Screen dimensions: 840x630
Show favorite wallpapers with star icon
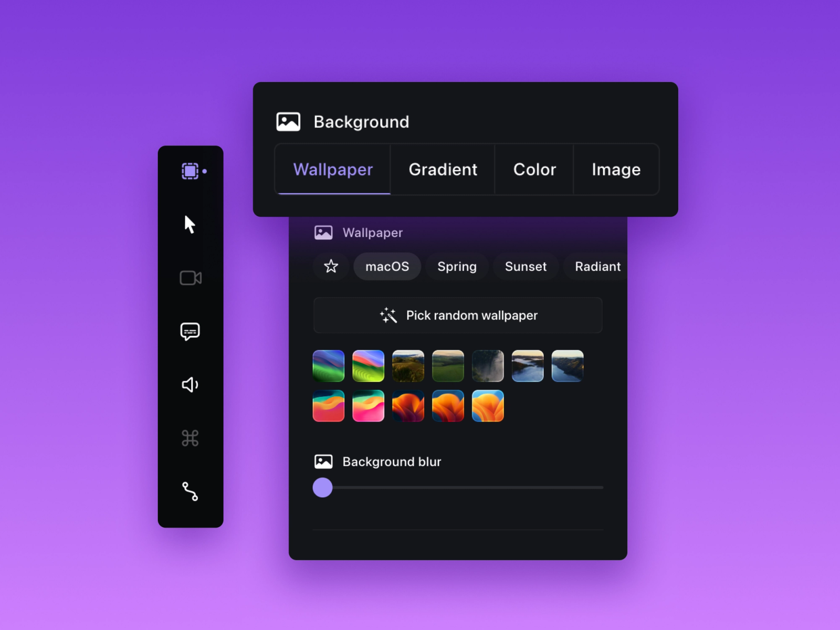[x=331, y=267]
